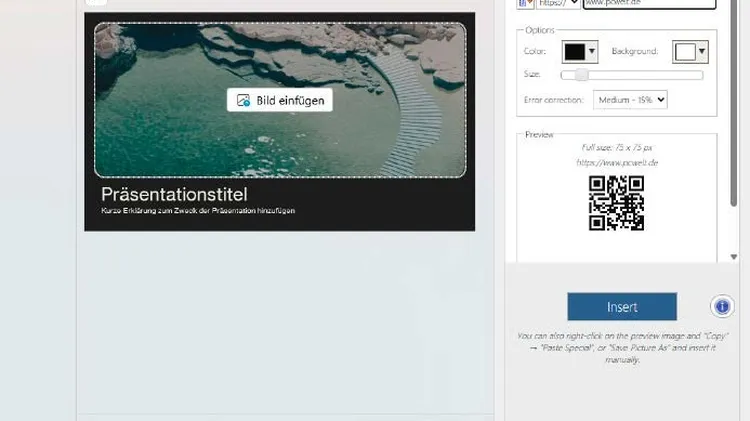
Task: Click the generated QR code preview image
Action: (616, 203)
